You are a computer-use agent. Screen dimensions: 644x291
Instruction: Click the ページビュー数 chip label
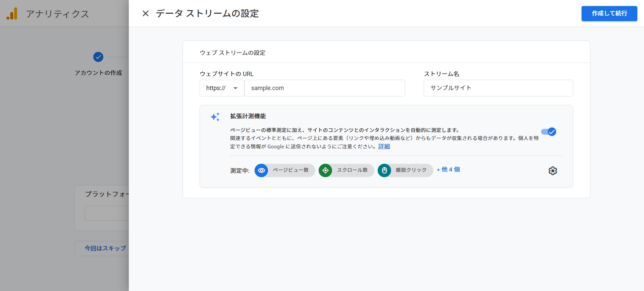pos(290,170)
